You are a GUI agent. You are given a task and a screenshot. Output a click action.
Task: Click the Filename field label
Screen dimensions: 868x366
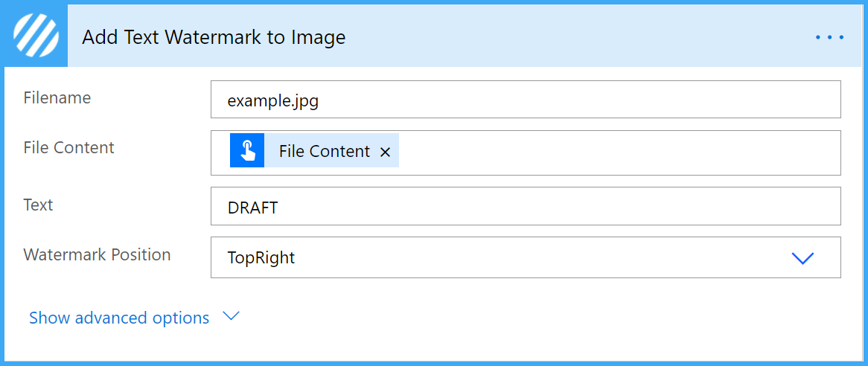[x=57, y=98]
